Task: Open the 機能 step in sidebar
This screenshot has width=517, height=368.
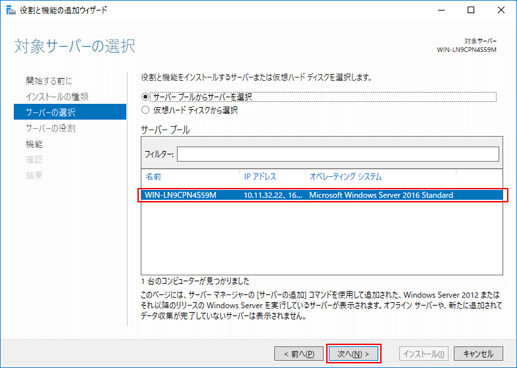Action: [x=34, y=144]
